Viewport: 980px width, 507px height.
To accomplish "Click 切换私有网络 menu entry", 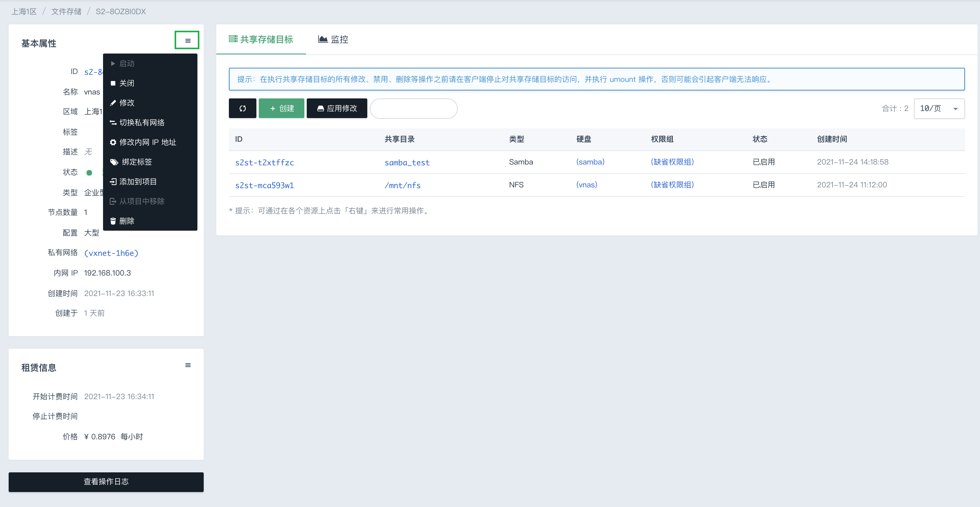I will (141, 122).
